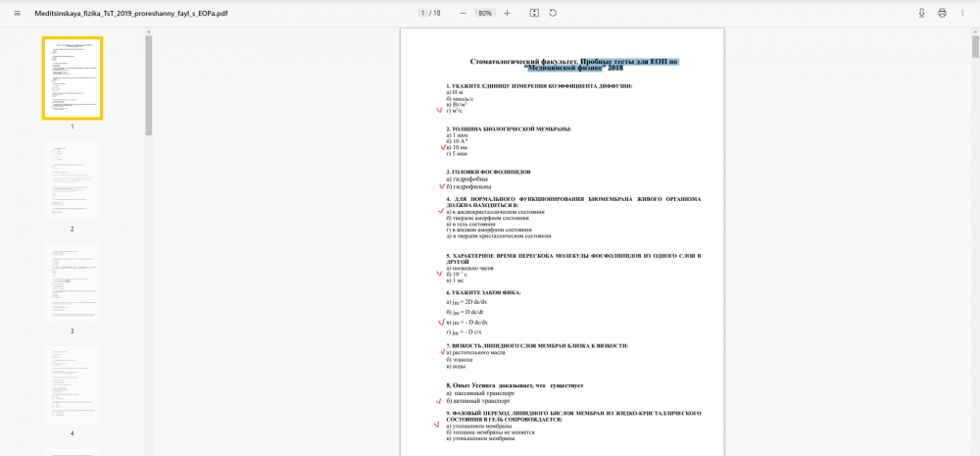Click the current page number field

pyautogui.click(x=423, y=13)
